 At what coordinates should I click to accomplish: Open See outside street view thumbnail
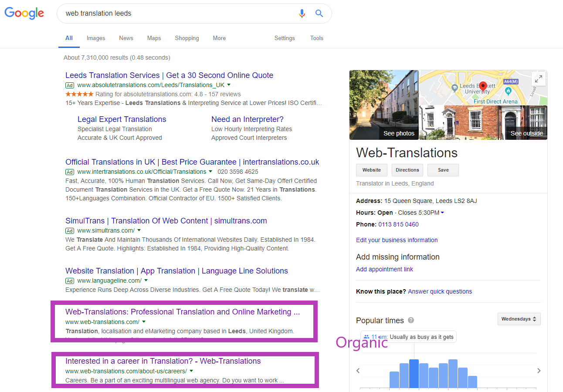tap(483, 122)
